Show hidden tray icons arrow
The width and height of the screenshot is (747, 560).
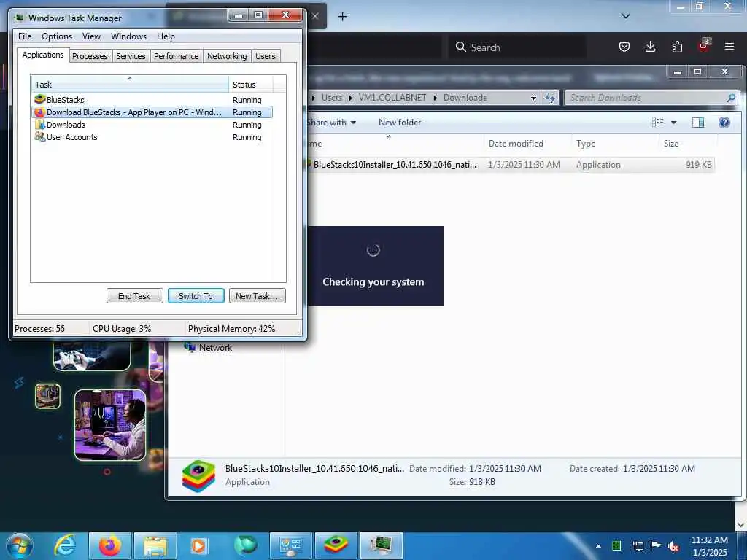(598, 546)
